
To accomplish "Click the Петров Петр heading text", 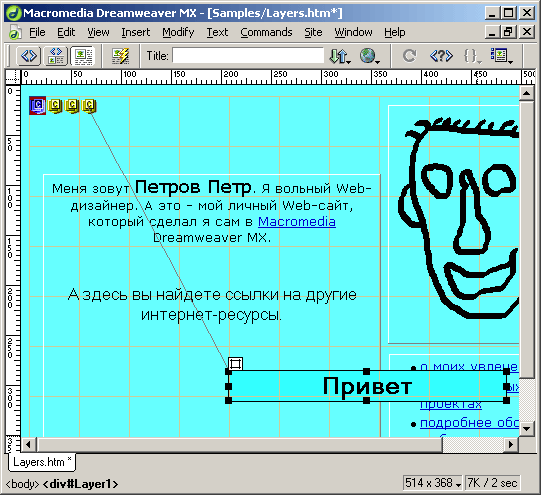I will (x=193, y=187).
